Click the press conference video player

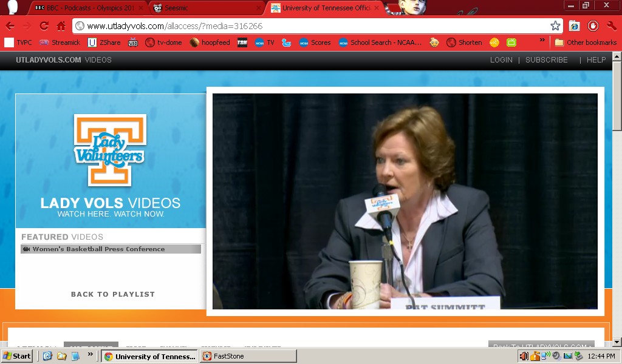click(405, 201)
